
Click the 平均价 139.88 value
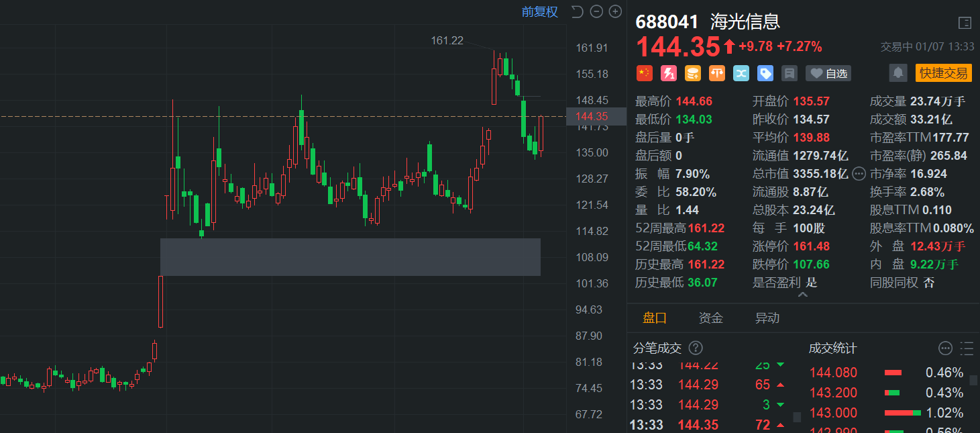[x=812, y=138]
